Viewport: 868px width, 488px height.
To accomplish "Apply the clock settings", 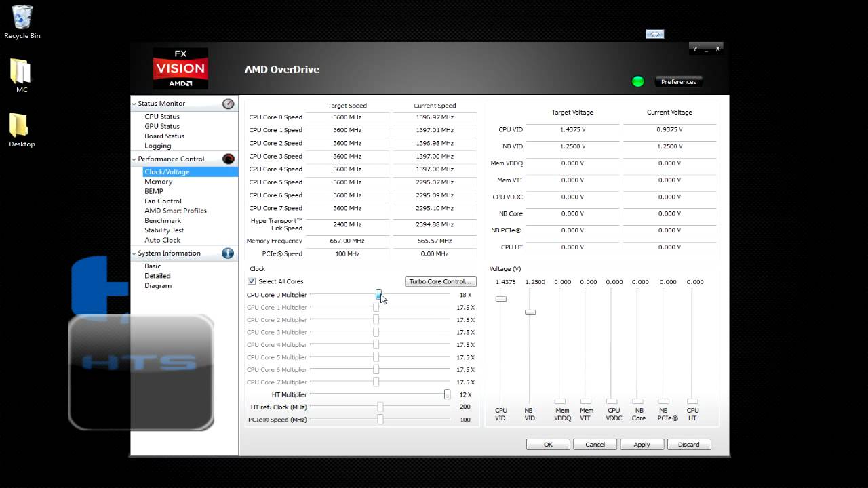I will [642, 445].
